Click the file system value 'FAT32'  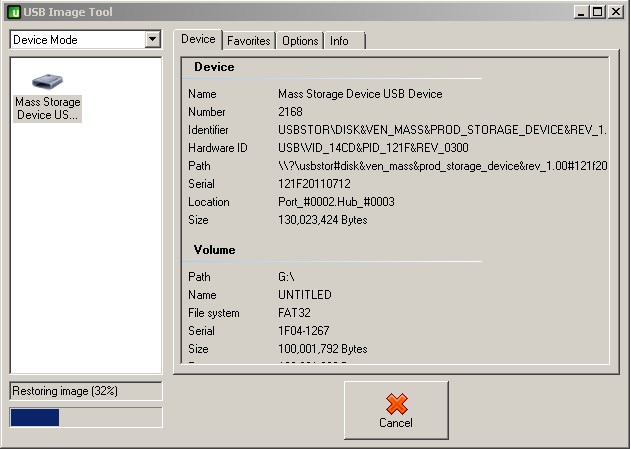point(294,313)
